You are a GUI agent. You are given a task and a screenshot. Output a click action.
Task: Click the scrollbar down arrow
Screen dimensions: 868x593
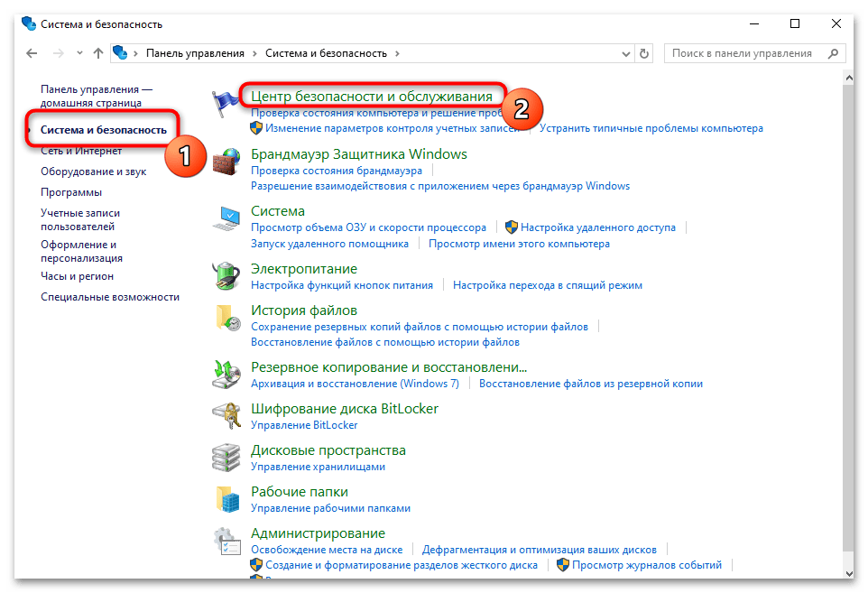[x=849, y=572]
